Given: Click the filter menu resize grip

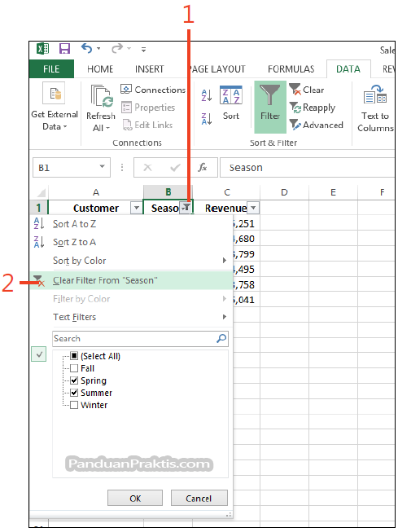Looking at the screenshot, I should coord(229,515).
